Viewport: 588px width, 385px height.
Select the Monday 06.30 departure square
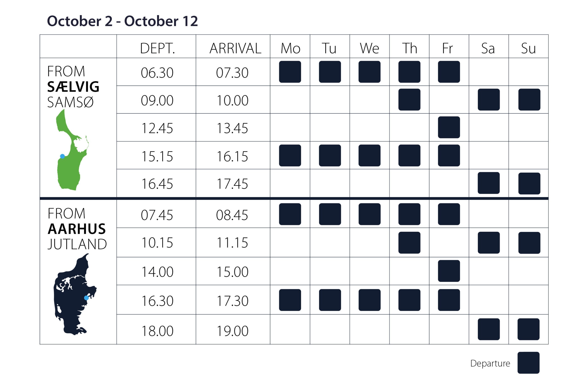click(x=290, y=72)
